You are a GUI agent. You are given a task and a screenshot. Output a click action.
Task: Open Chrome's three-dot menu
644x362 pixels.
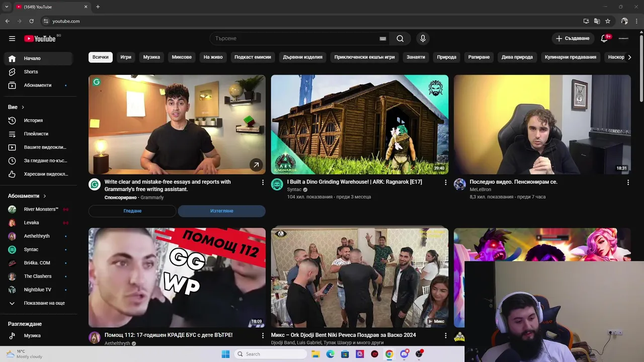tap(637, 21)
